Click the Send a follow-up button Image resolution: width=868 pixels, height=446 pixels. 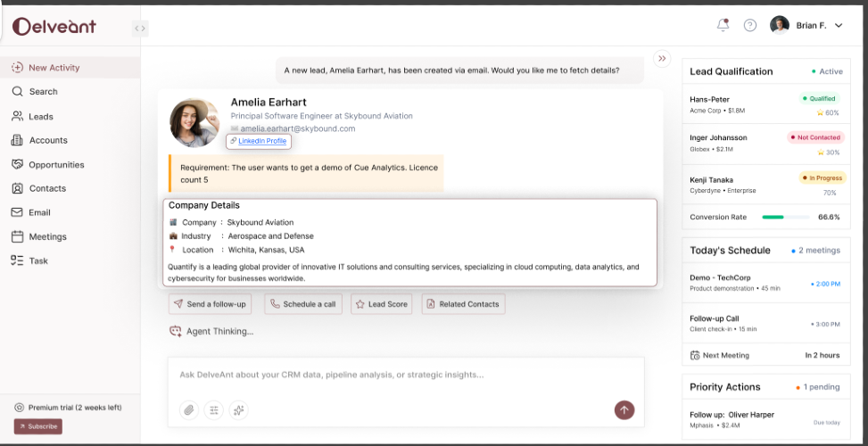click(211, 304)
